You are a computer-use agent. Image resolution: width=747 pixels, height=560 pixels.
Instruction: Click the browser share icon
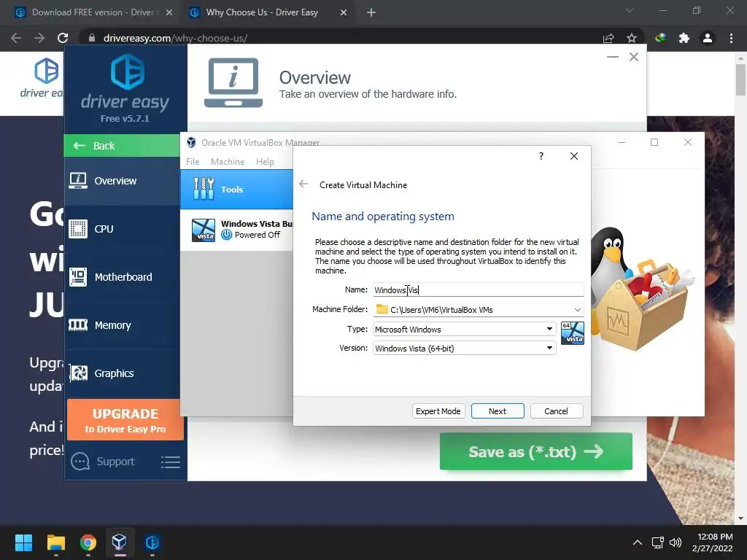[x=608, y=38]
